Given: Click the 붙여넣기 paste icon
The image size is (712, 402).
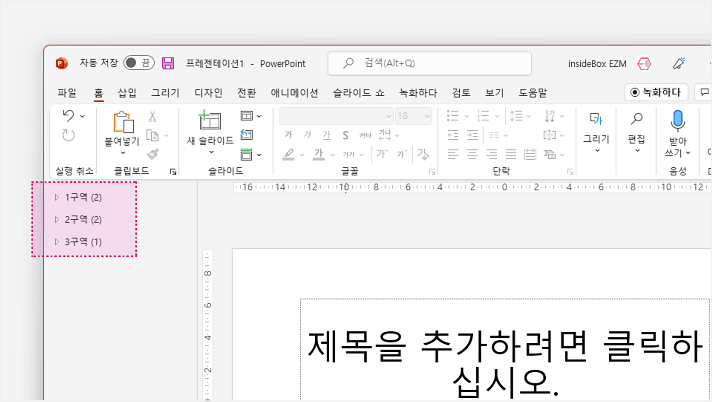Looking at the screenshot, I should coord(123,122).
